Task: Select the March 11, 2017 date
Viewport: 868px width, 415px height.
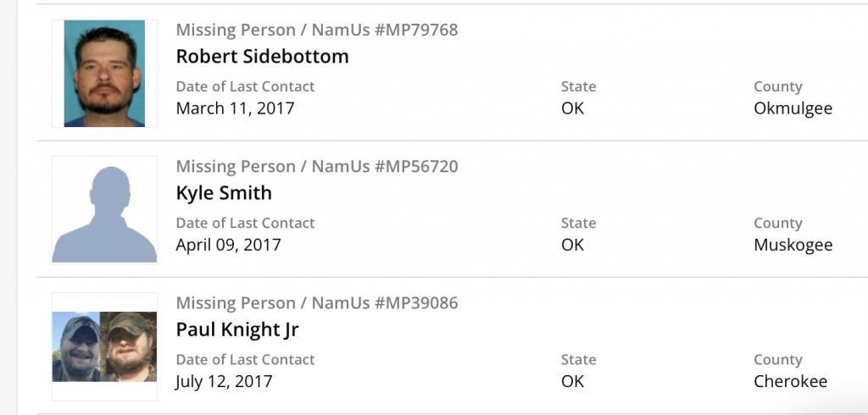Action: pos(235,108)
